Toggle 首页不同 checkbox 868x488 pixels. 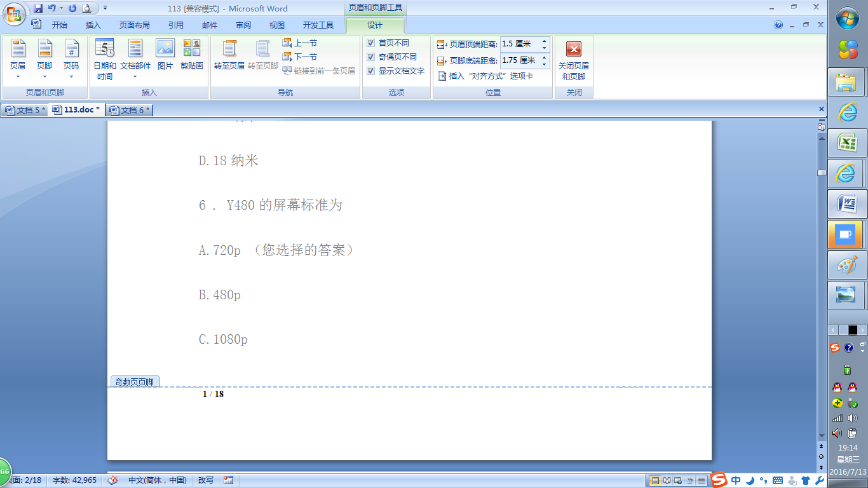point(371,43)
